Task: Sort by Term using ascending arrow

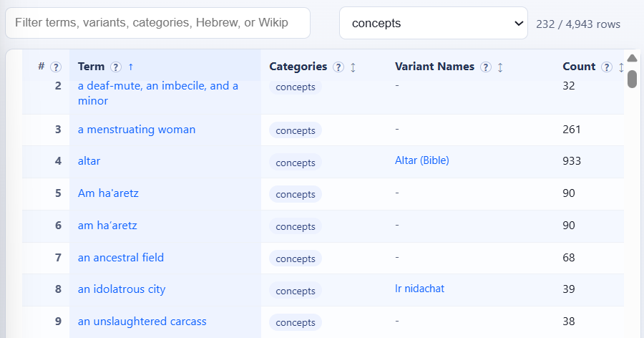Action: (131, 67)
